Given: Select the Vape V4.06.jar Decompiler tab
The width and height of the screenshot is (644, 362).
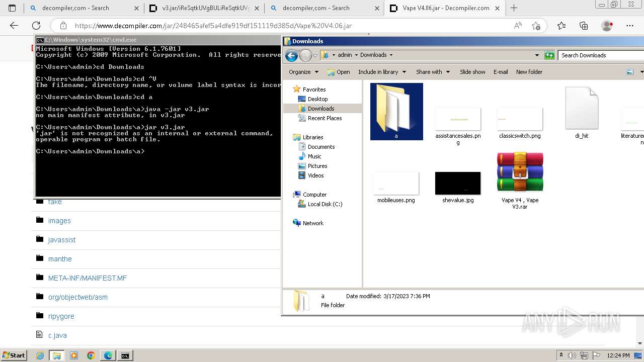Looking at the screenshot, I should click(444, 8).
